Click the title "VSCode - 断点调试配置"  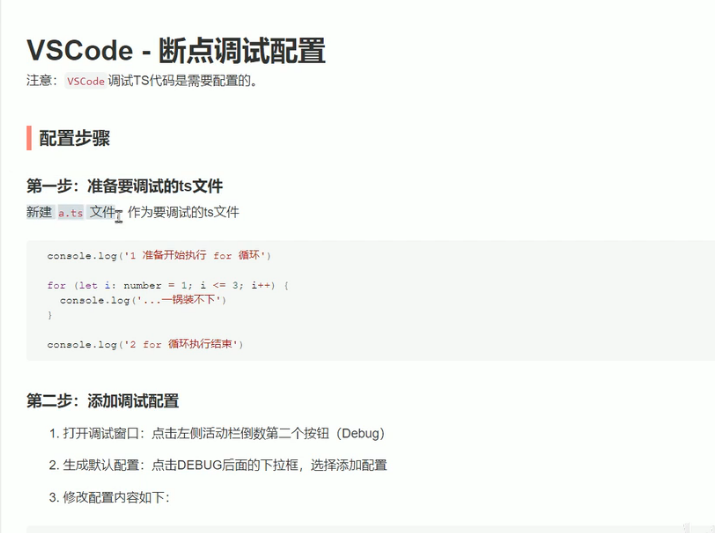pyautogui.click(x=176, y=50)
